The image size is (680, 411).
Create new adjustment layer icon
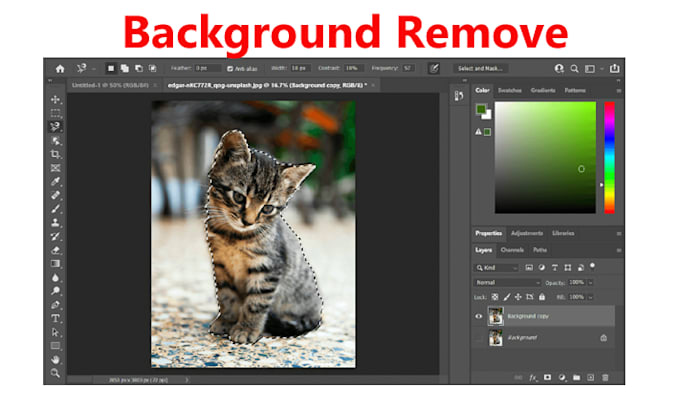click(562, 378)
